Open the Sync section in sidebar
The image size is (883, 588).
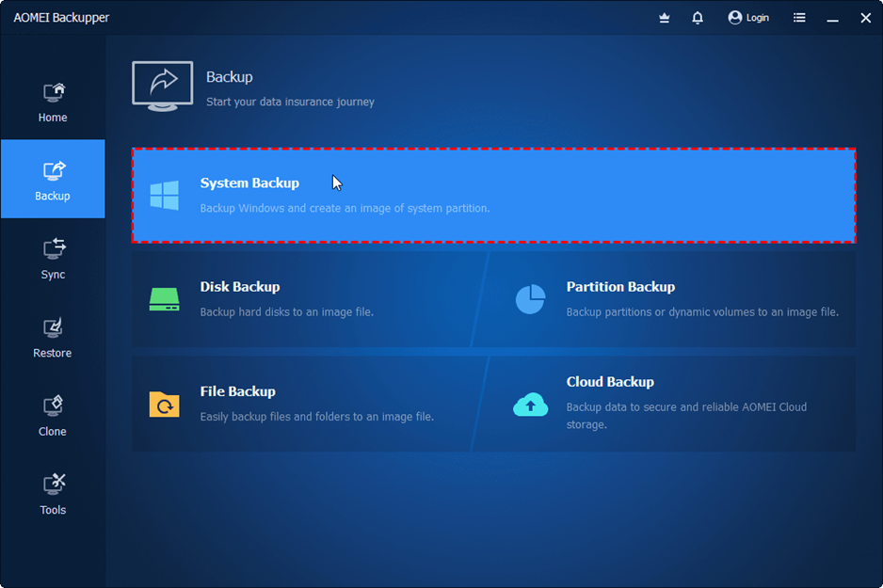pos(53,258)
